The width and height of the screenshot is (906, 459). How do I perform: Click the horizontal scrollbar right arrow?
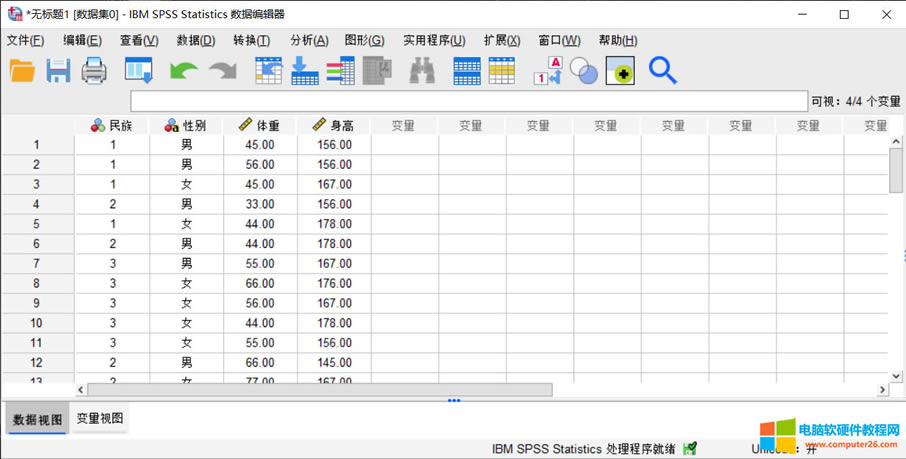pos(882,390)
